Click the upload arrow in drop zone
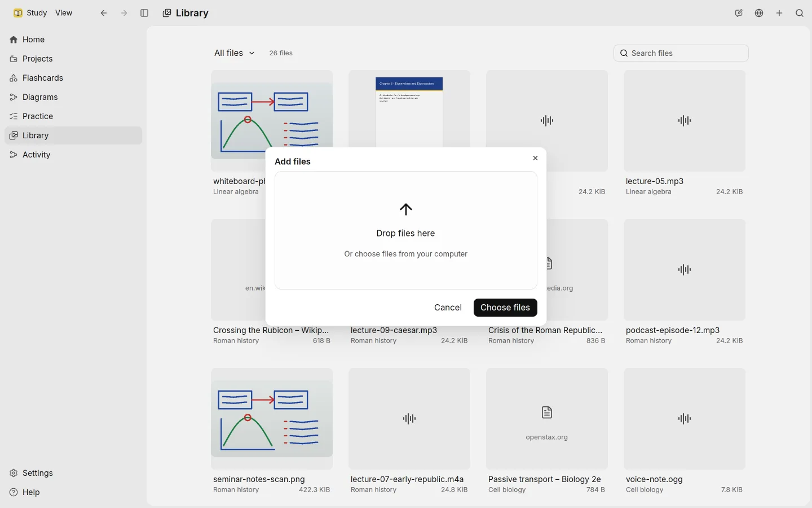This screenshot has width=812, height=508. (x=406, y=209)
